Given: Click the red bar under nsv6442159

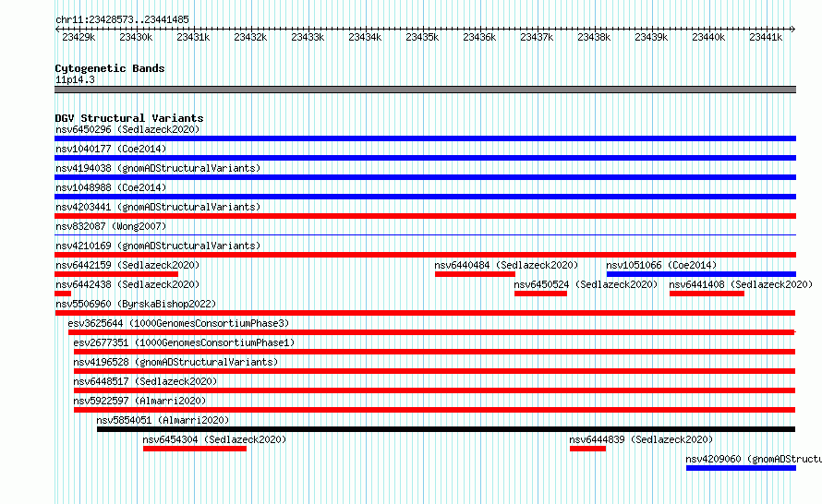Looking at the screenshot, I should [x=116, y=274].
